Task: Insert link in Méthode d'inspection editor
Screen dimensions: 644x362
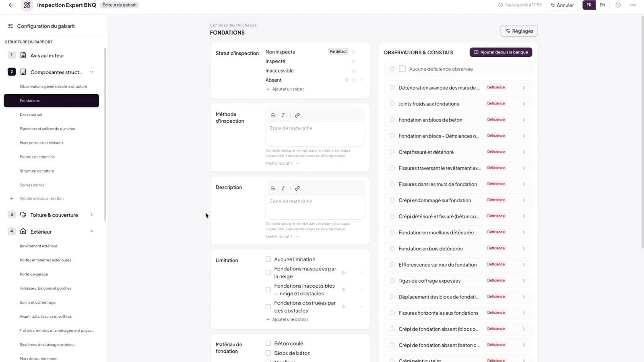Action: pyautogui.click(x=297, y=115)
